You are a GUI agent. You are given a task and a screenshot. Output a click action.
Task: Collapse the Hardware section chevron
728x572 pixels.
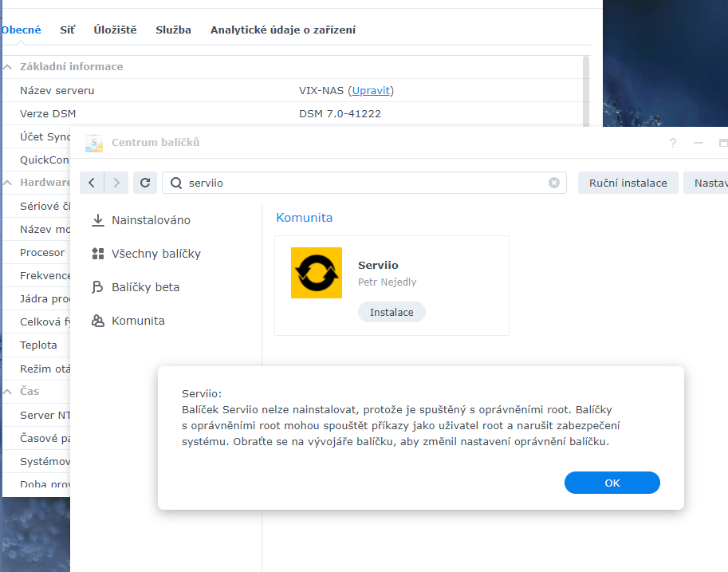tap(8, 183)
